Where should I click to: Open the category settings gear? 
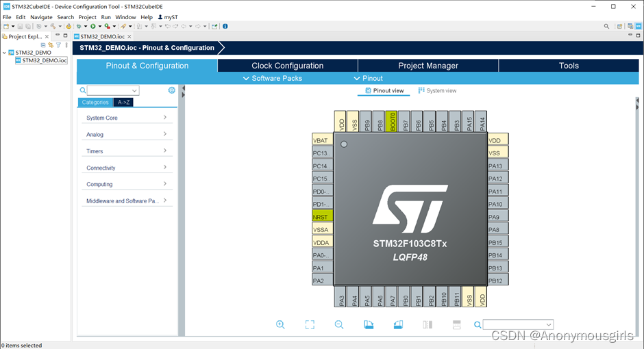[172, 90]
